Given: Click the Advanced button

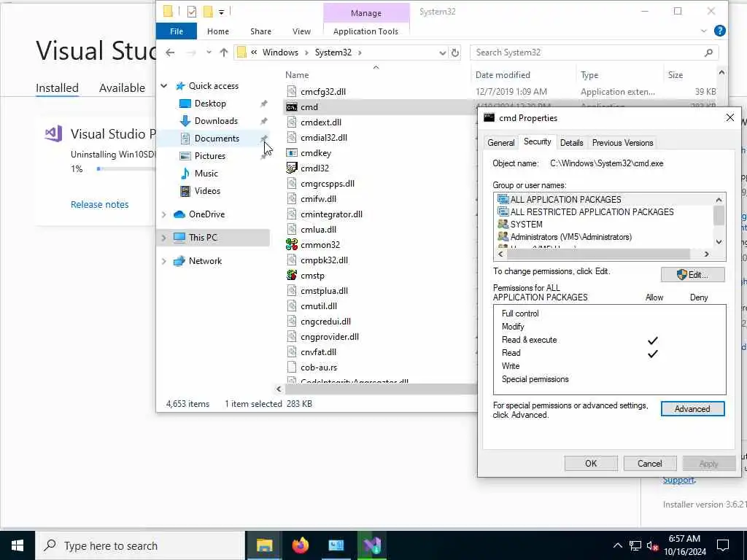Looking at the screenshot, I should click(x=693, y=409).
